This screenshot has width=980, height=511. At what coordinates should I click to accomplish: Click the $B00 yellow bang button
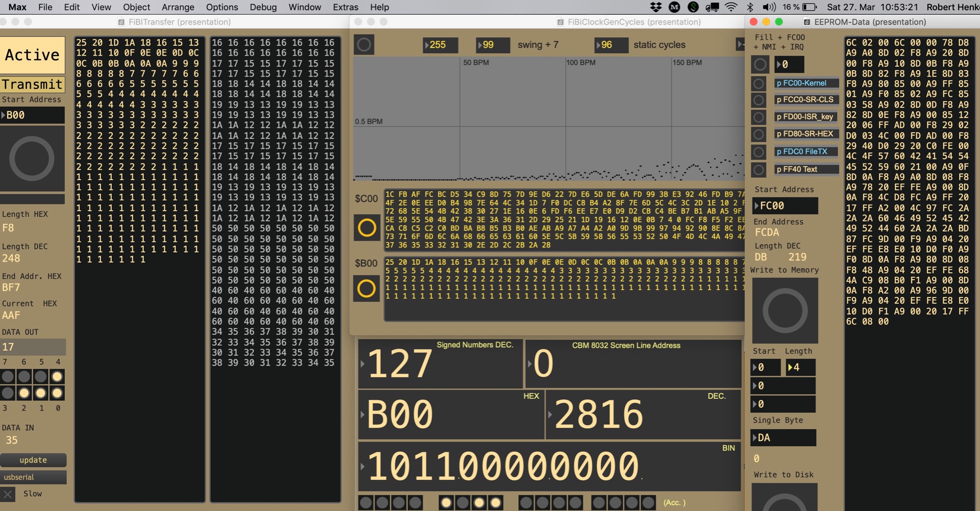(366, 289)
